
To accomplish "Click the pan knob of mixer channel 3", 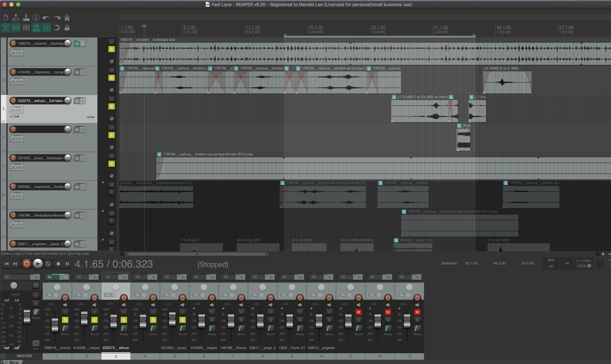I will pyautogui.click(x=116, y=287).
